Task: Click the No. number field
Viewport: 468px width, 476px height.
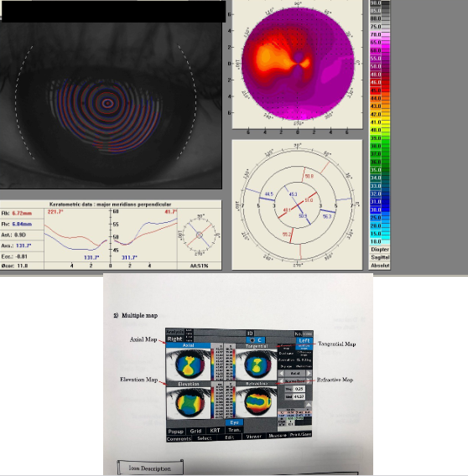Action: click(308, 334)
